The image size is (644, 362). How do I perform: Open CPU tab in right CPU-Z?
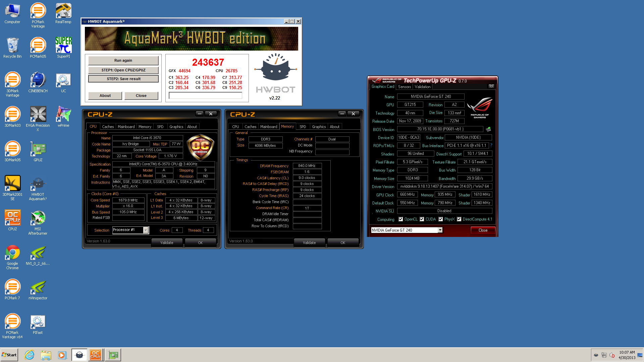[x=235, y=127]
